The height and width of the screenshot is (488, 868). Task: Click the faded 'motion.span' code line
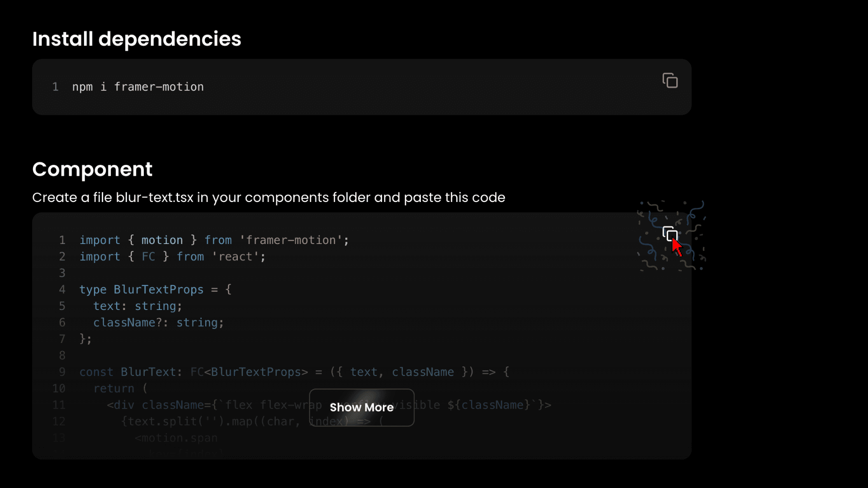[176, 438]
